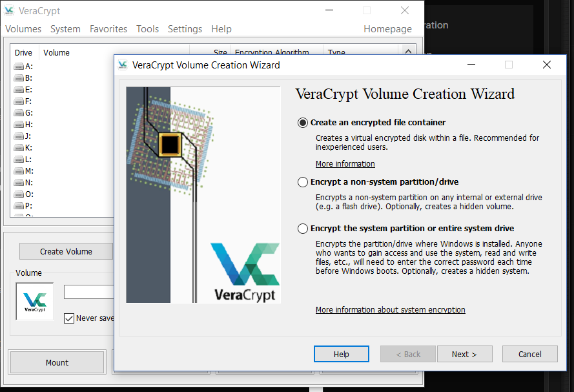Select drive J: icon in list
The width and height of the screenshot is (574, 392).
(19, 136)
